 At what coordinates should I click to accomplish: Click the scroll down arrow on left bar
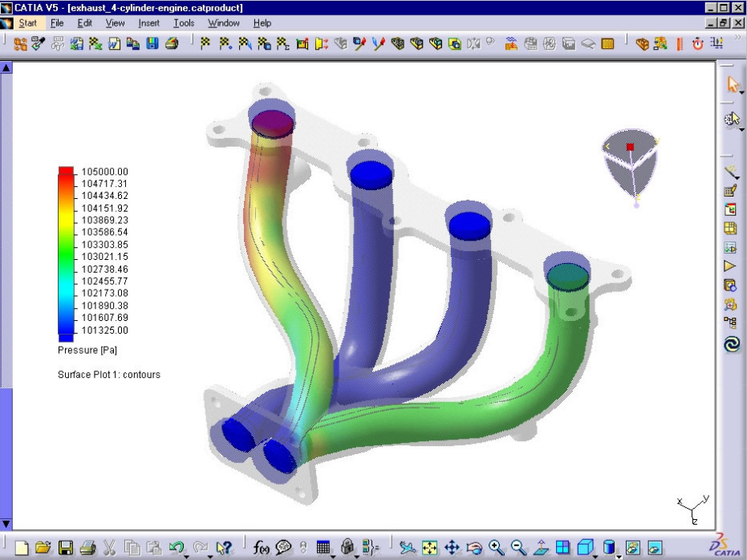click(6, 524)
